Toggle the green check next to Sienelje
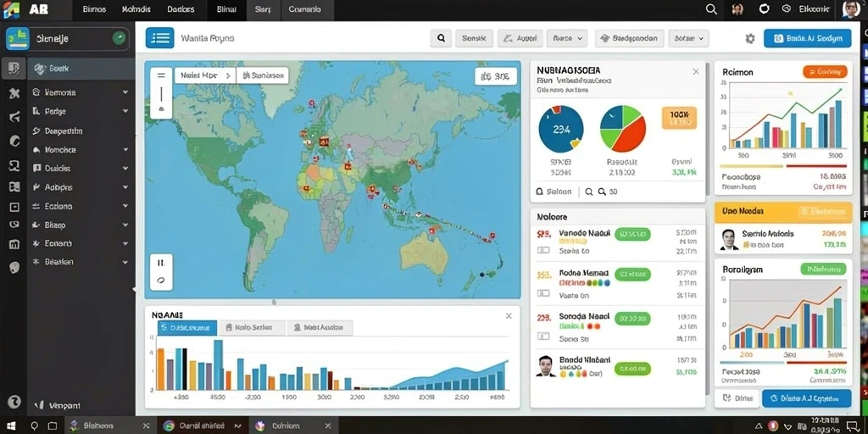Viewport: 868px width, 434px height. [x=119, y=38]
